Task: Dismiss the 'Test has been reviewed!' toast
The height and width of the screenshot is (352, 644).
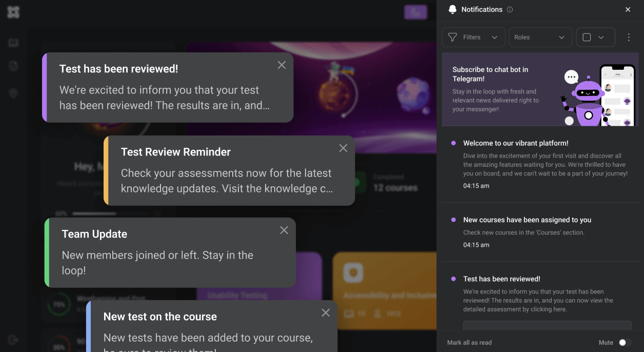Action: [281, 65]
